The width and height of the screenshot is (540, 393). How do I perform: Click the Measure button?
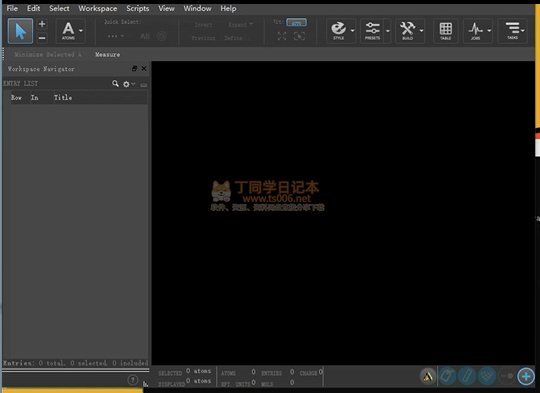pyautogui.click(x=107, y=54)
